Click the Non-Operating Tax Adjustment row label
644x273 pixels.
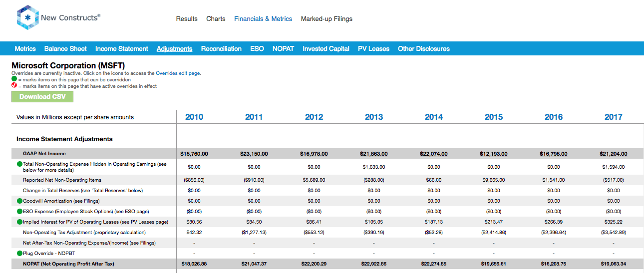tap(84, 232)
